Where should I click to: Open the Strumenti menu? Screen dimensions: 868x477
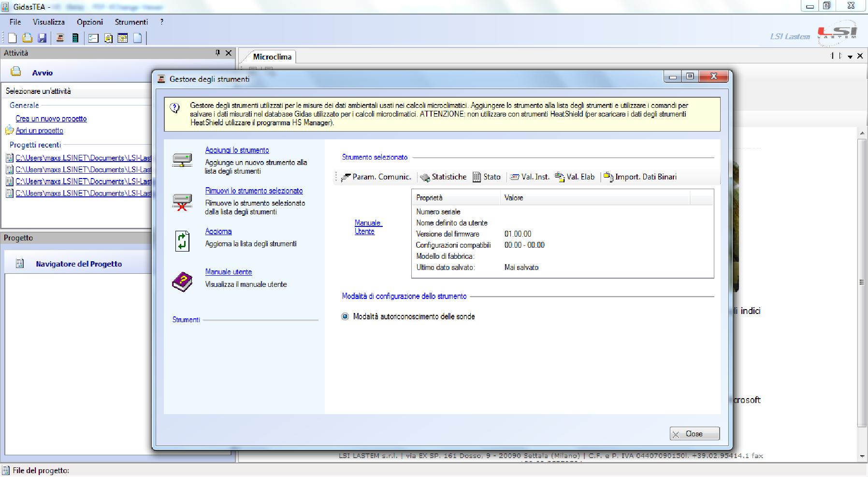[131, 22]
